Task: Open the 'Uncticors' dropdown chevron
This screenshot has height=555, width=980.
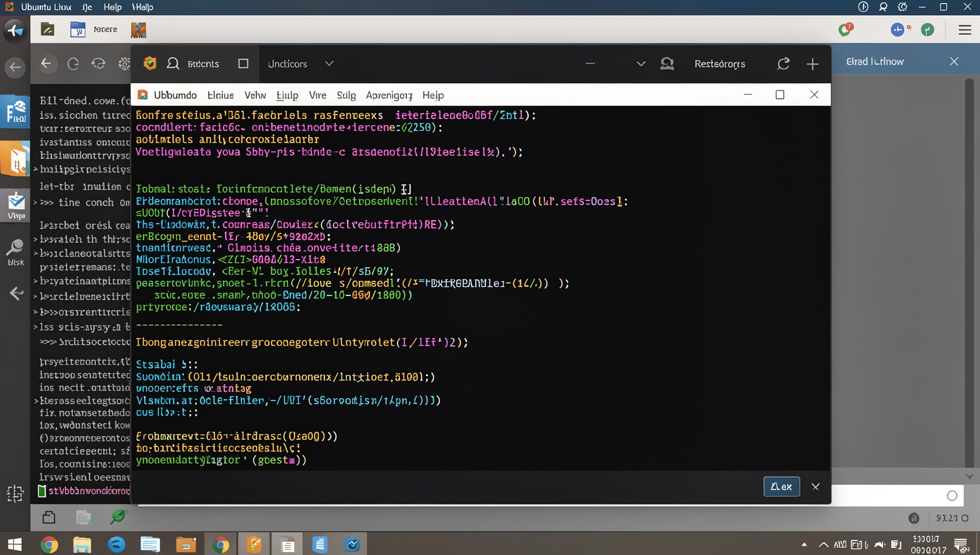Action: [x=330, y=64]
